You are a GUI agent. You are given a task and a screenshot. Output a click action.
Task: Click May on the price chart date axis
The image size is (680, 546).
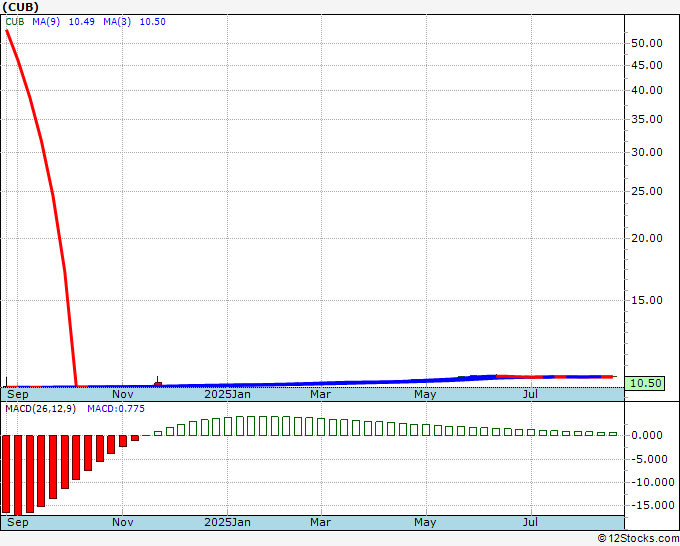click(x=425, y=394)
